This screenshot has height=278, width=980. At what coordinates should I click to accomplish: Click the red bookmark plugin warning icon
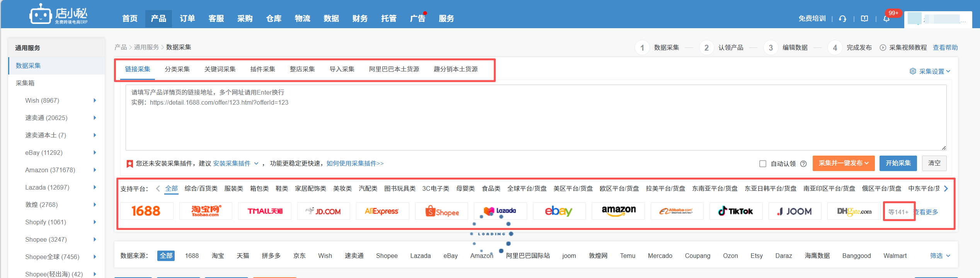tap(130, 164)
